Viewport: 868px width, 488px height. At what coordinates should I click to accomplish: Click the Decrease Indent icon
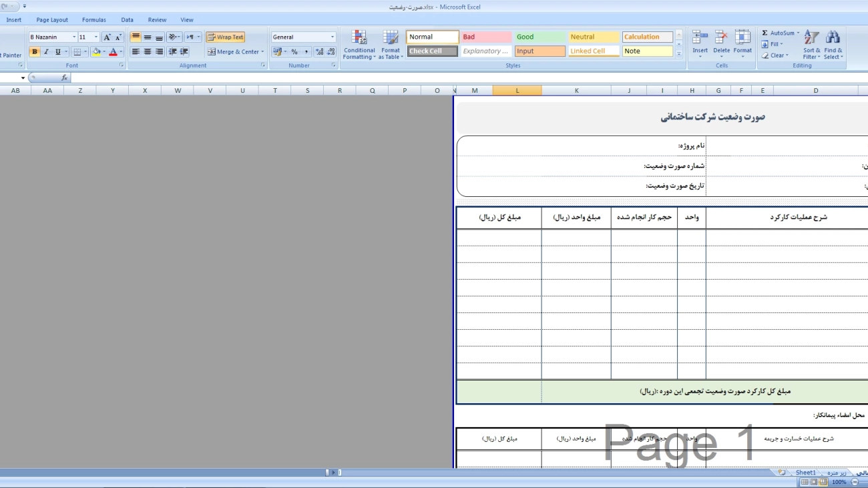point(173,51)
